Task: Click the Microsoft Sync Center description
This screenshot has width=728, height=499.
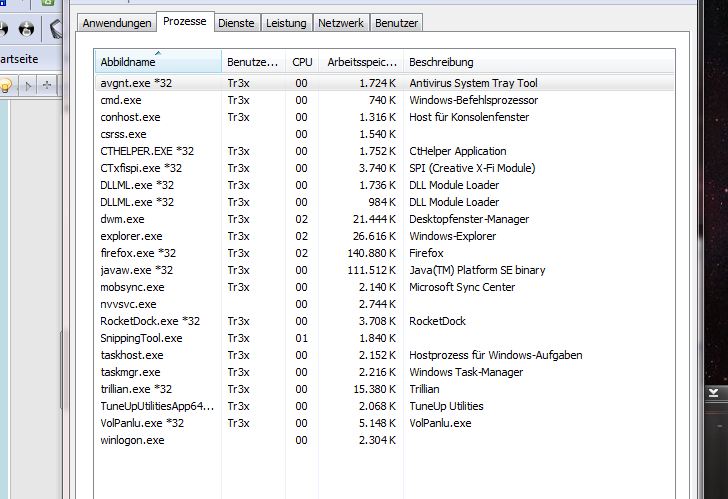Action: click(x=462, y=287)
